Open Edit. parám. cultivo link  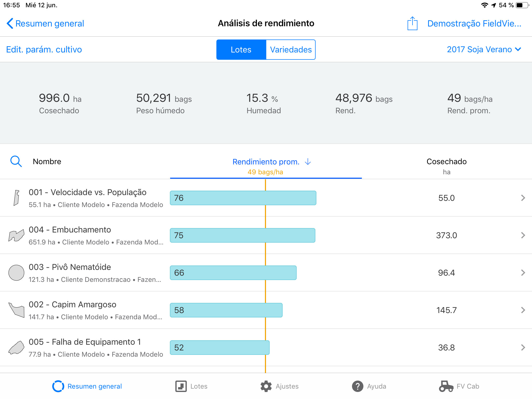[x=44, y=49]
